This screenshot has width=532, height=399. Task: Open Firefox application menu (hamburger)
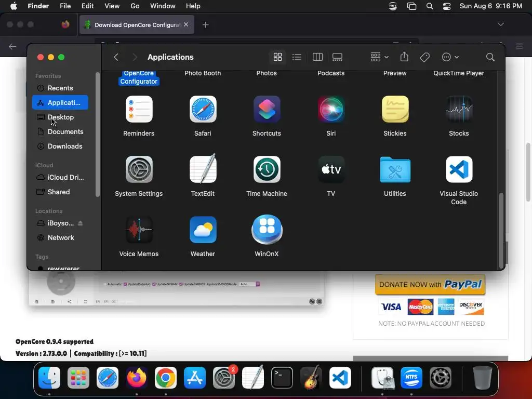point(520,46)
